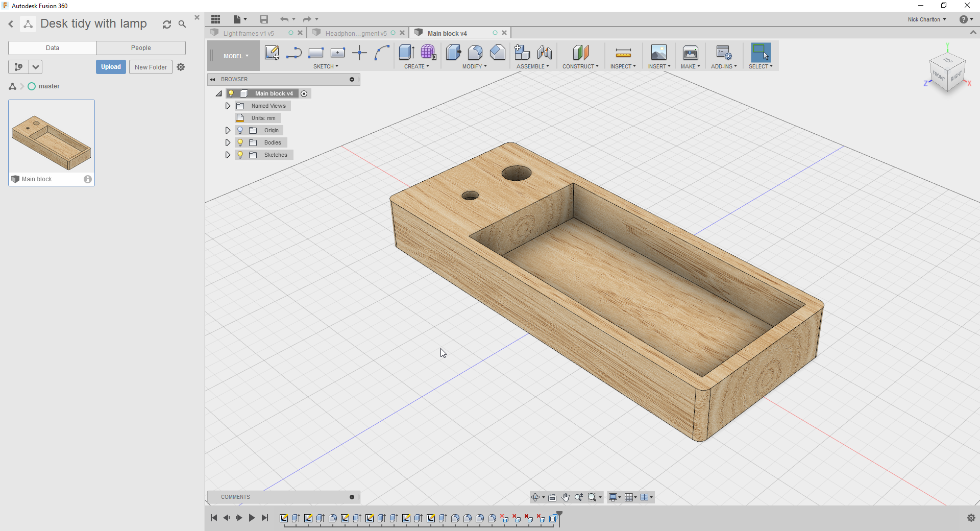980x531 pixels.
Task: Open Main block thumbnail
Action: point(52,137)
